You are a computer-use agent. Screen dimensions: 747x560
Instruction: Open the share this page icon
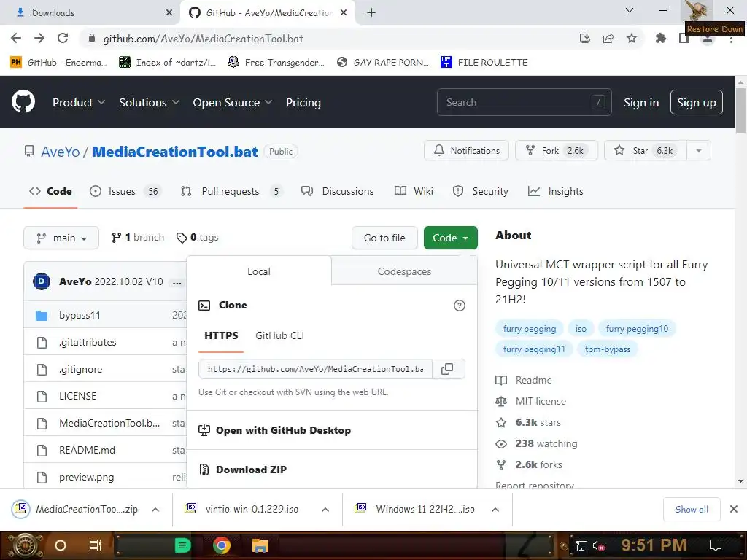pos(608,39)
